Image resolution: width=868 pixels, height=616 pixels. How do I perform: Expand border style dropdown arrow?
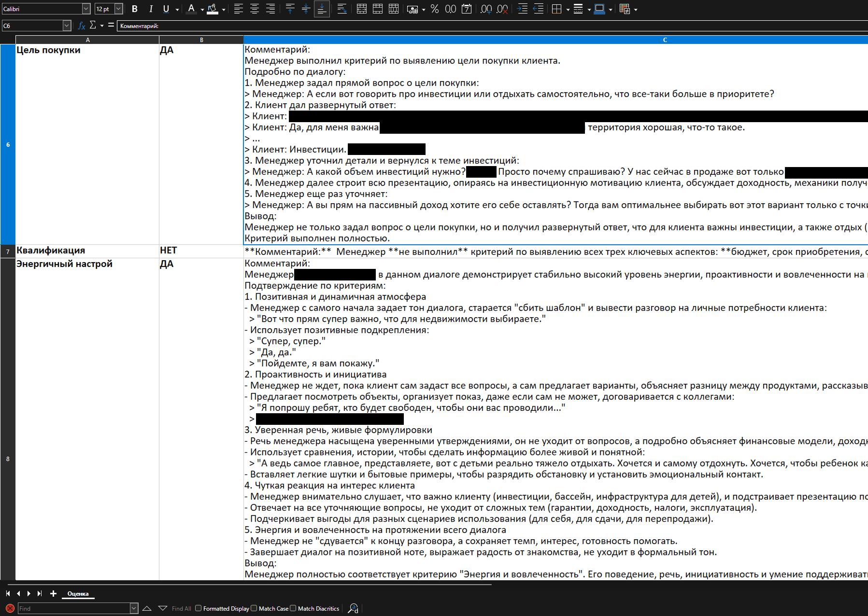pos(589,9)
